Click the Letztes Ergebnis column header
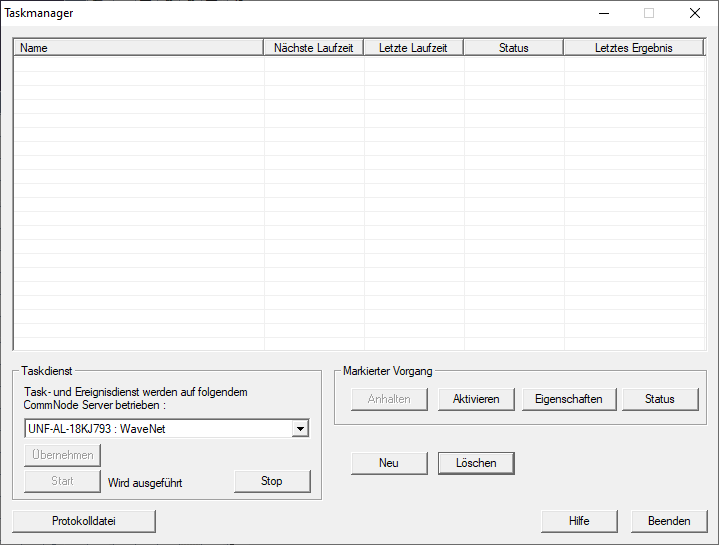Viewport: 719px width, 545px height. click(633, 48)
